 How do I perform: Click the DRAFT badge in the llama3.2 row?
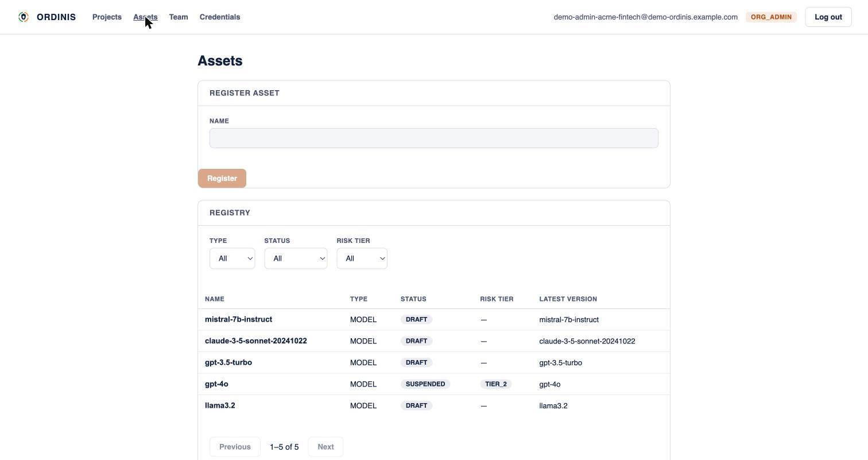[416, 405]
